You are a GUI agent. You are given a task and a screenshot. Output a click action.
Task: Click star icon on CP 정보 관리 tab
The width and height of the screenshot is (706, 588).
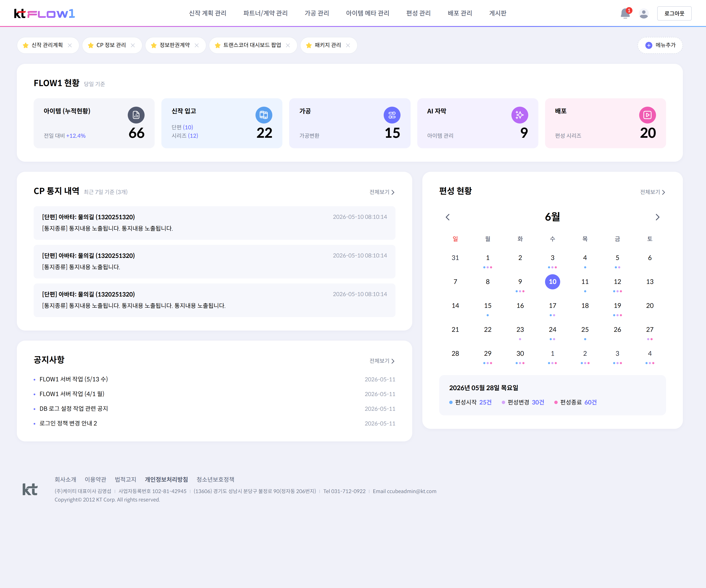click(90, 45)
